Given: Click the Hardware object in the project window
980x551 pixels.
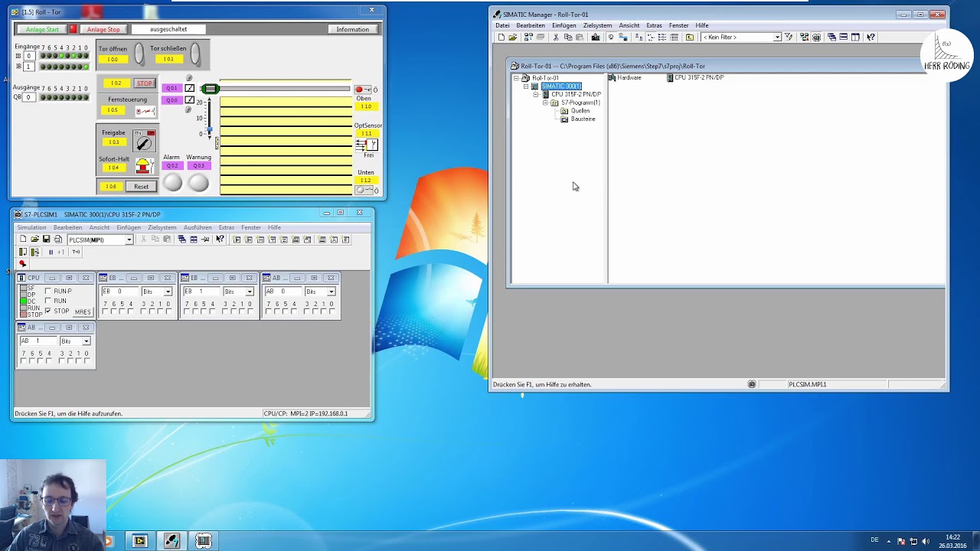Looking at the screenshot, I should 625,77.
